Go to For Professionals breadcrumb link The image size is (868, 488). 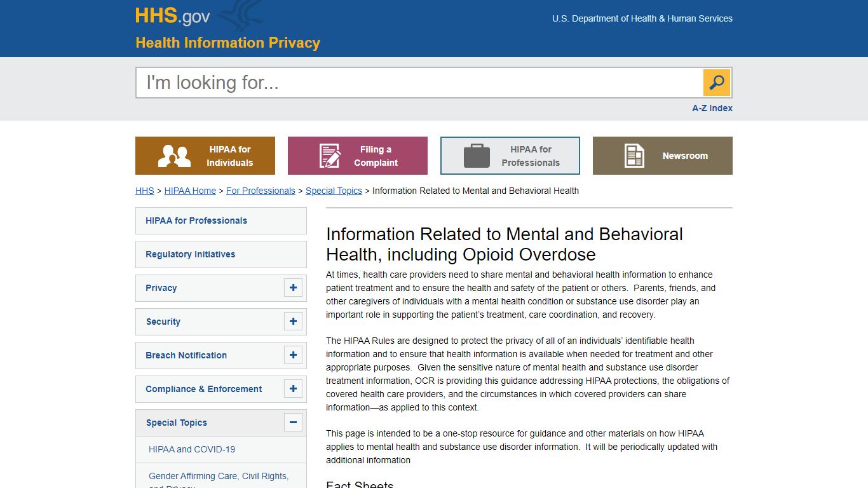261,191
